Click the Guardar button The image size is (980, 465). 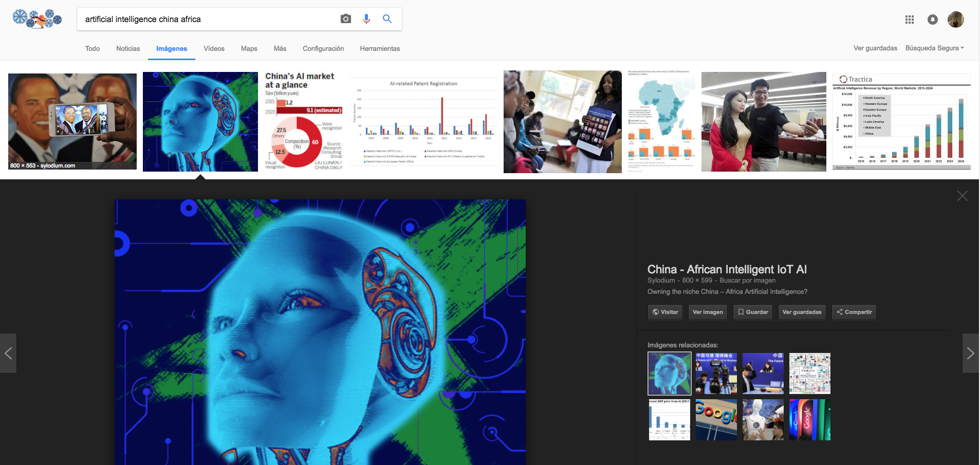point(753,312)
